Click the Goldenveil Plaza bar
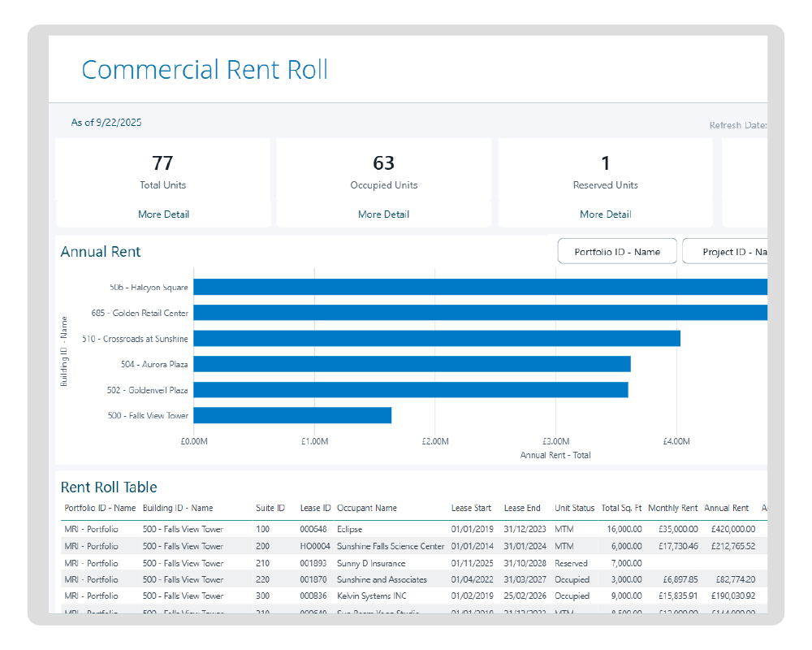812x650 pixels. click(x=410, y=390)
